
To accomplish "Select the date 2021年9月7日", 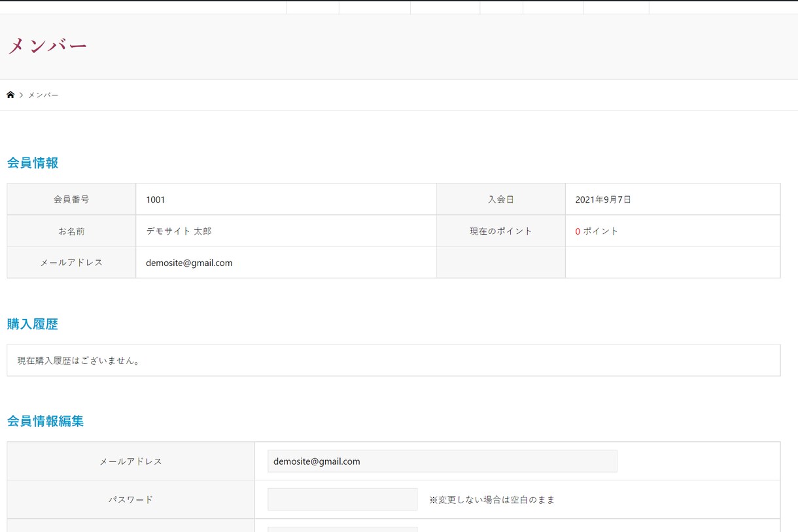I will click(x=603, y=199).
